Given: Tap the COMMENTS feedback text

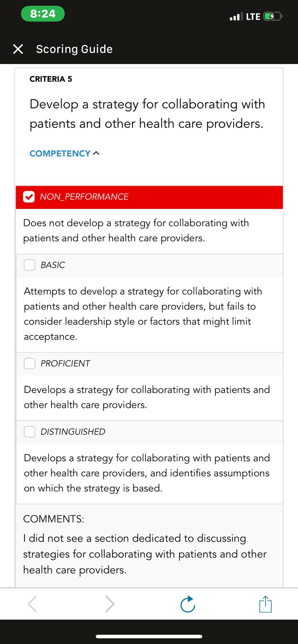Looking at the screenshot, I should pyautogui.click(x=145, y=554).
